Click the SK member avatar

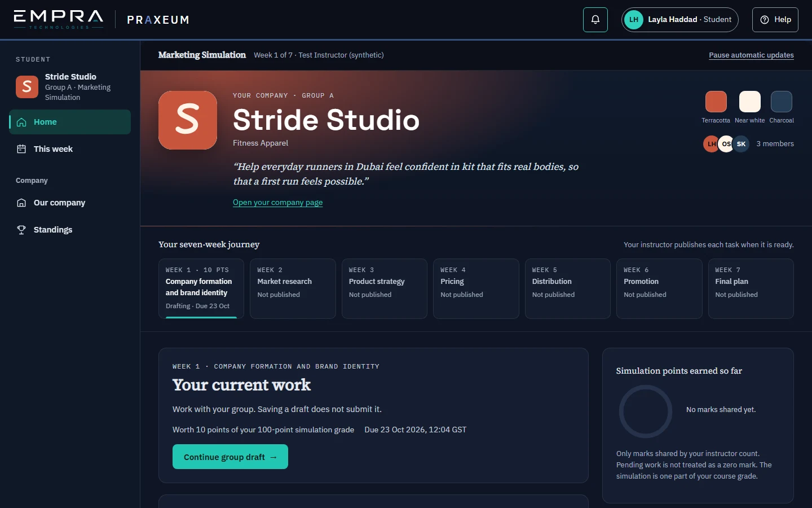[741, 144]
